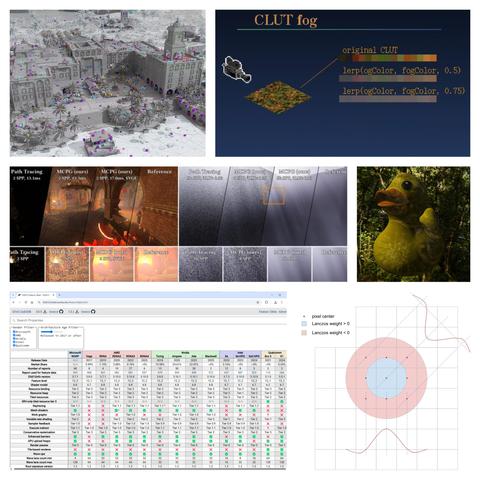The image size is (480, 480).
Task: Toggle the AMD vendor filter checkbox
Action: [x=14, y=335]
